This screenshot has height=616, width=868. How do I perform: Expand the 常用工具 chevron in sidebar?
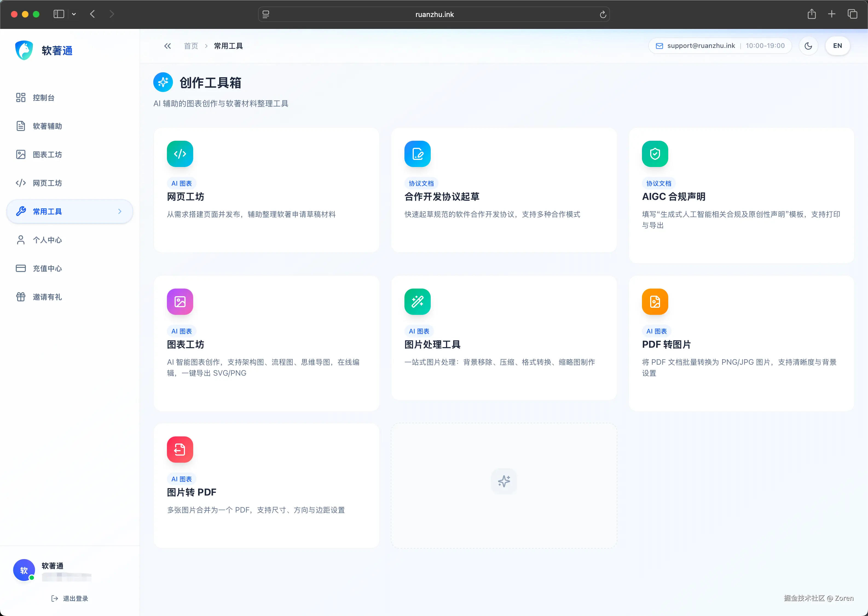click(120, 211)
